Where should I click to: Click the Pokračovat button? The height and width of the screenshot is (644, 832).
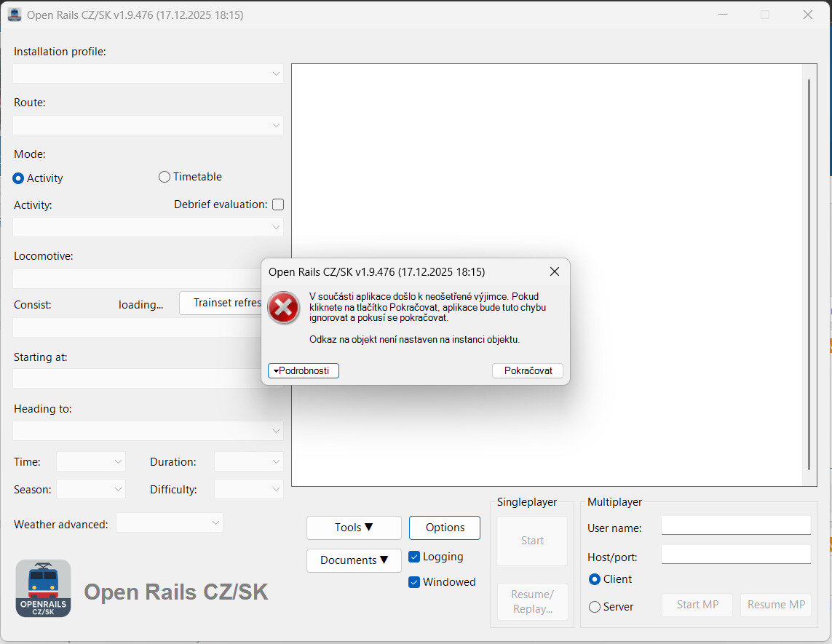pos(528,371)
